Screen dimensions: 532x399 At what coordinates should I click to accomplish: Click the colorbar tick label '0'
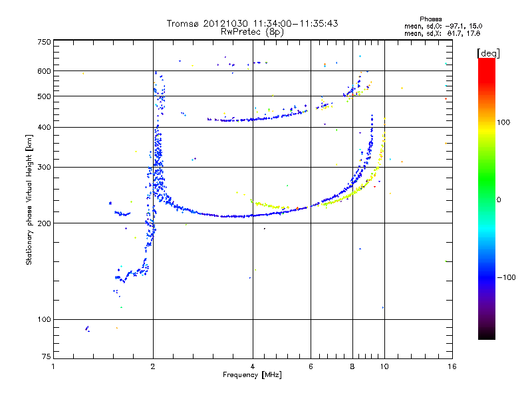click(498, 200)
